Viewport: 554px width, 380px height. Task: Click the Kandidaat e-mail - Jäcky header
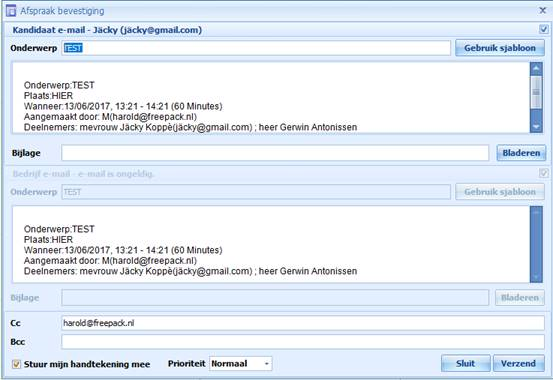click(107, 30)
